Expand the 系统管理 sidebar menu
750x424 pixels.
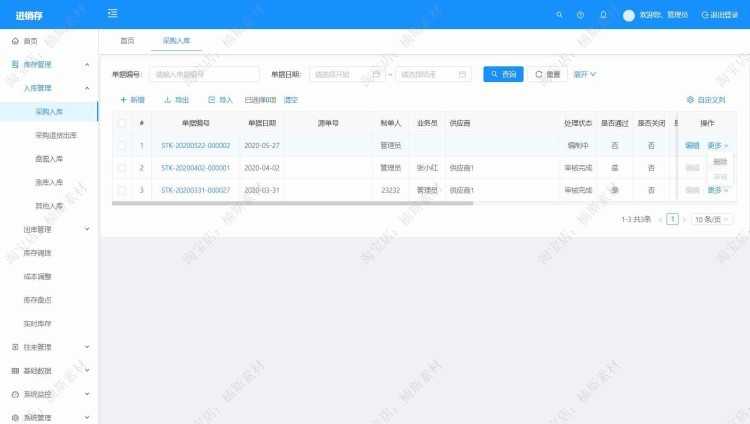pos(49,417)
